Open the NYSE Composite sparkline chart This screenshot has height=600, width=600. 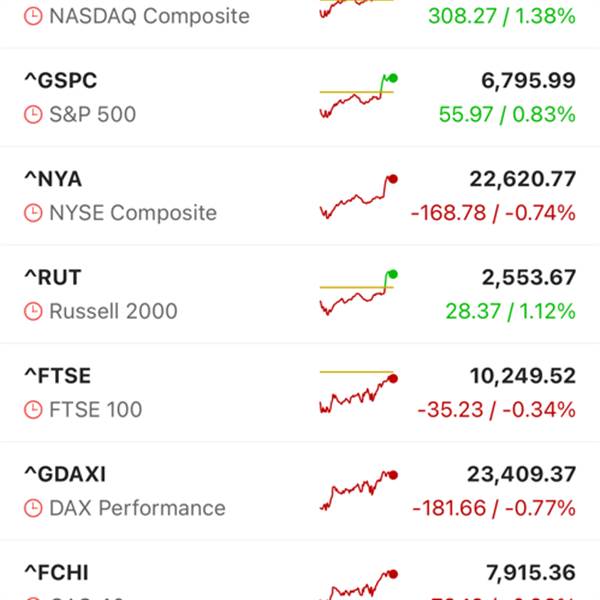(x=358, y=196)
